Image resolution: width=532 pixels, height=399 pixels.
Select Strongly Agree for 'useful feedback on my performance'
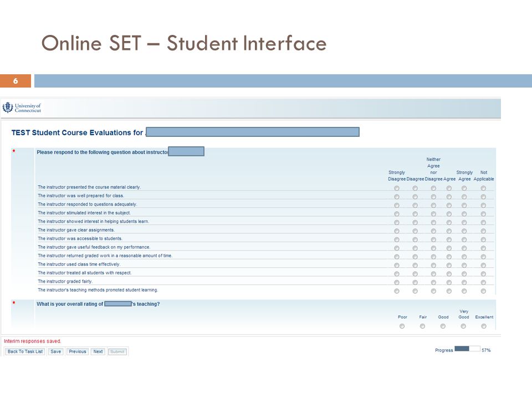click(464, 248)
